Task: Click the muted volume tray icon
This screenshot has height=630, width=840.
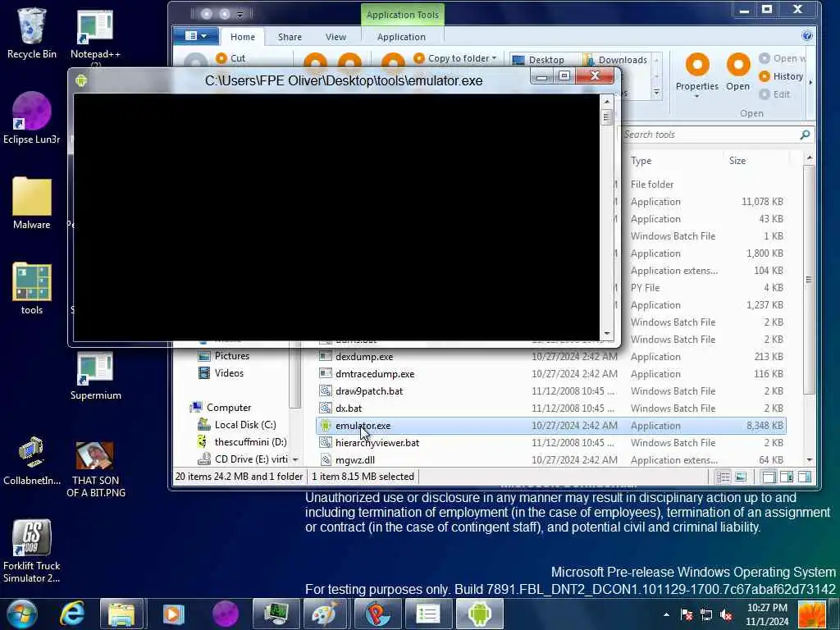Action: (x=726, y=614)
